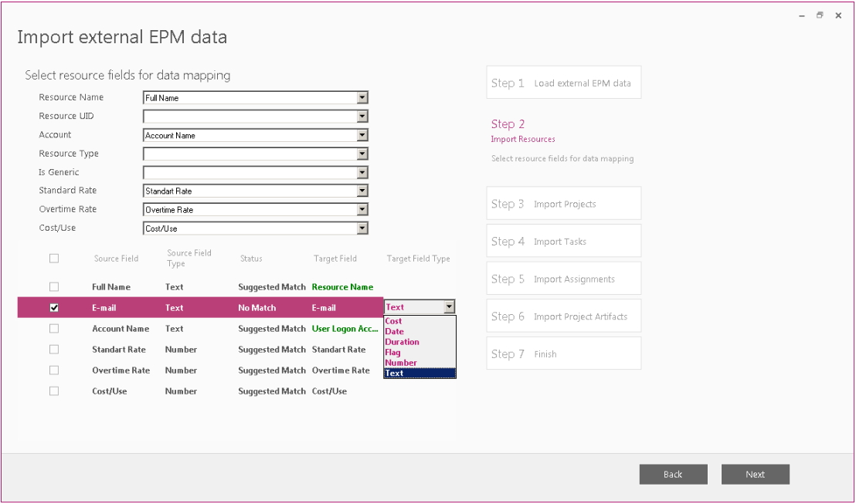Choose Date in the field type list
Screen dimensions: 856x504
pyautogui.click(x=420, y=332)
